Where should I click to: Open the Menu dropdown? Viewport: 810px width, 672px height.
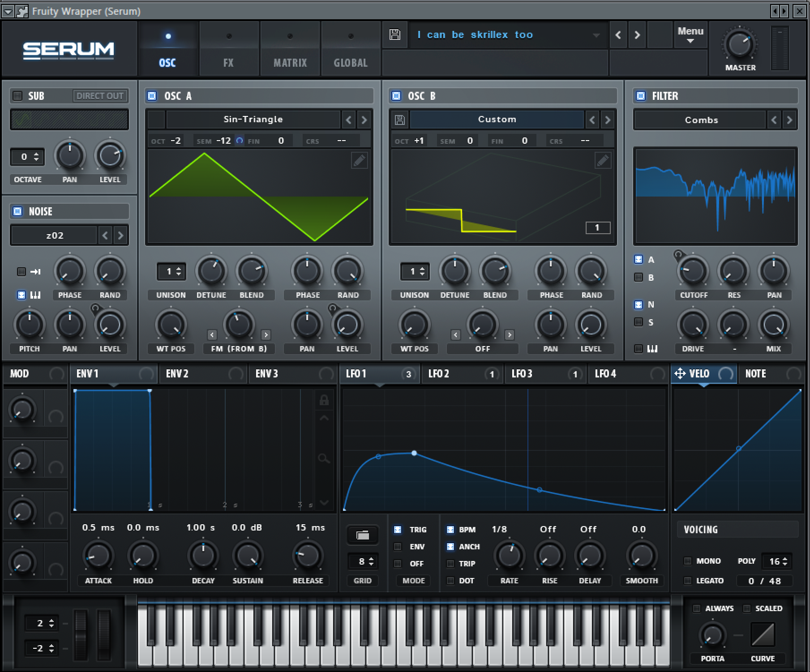point(690,34)
